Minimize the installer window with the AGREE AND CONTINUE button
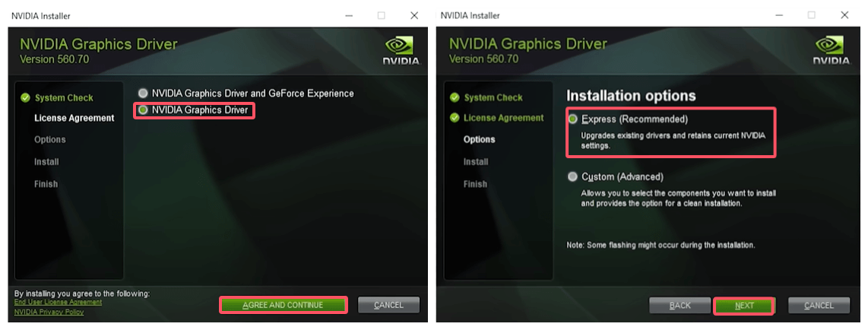Viewport: 868px width, 330px height. [348, 15]
